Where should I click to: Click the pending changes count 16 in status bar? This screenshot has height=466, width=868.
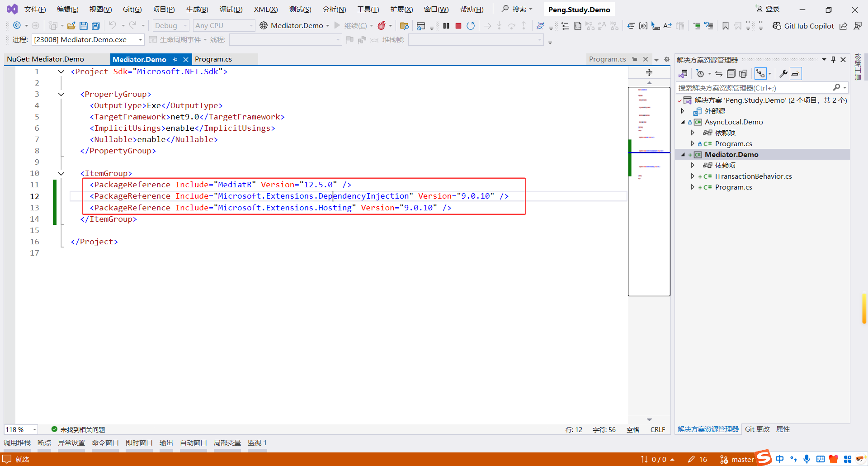point(698,460)
